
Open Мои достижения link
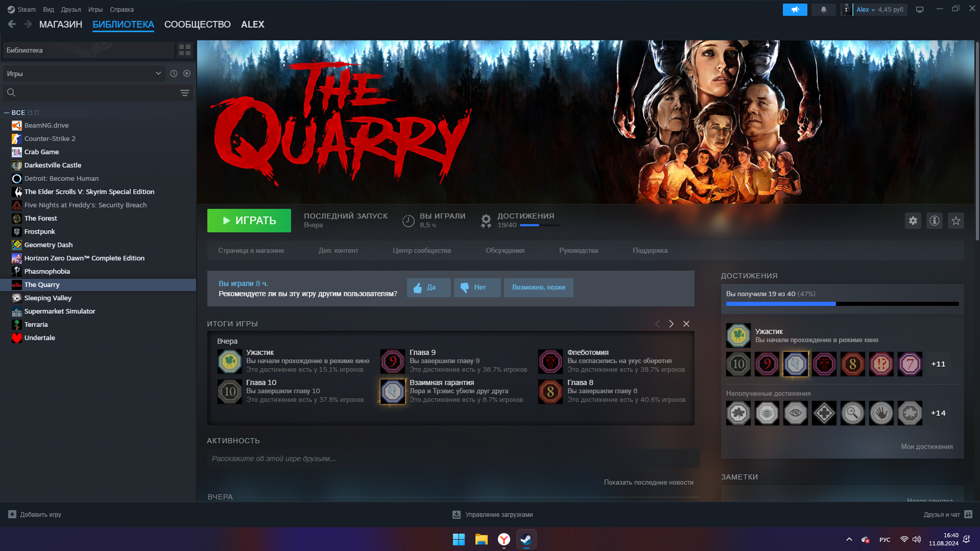pos(926,446)
